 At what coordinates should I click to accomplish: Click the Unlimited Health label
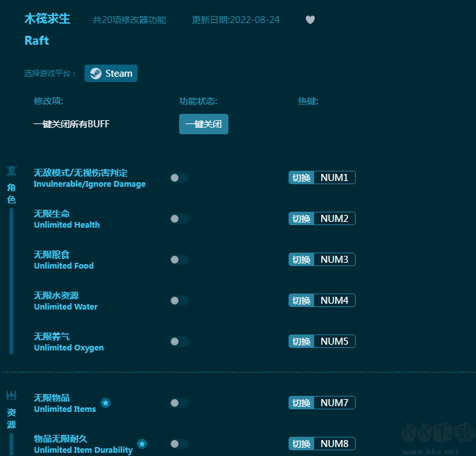[67, 225]
